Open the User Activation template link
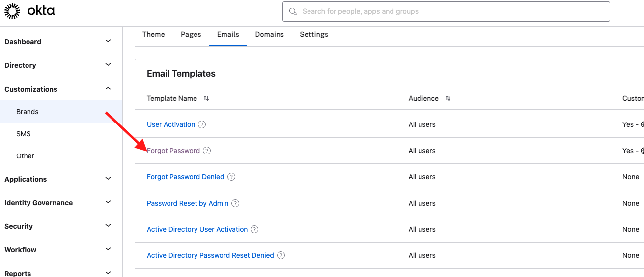The width and height of the screenshot is (644, 277). click(x=171, y=124)
